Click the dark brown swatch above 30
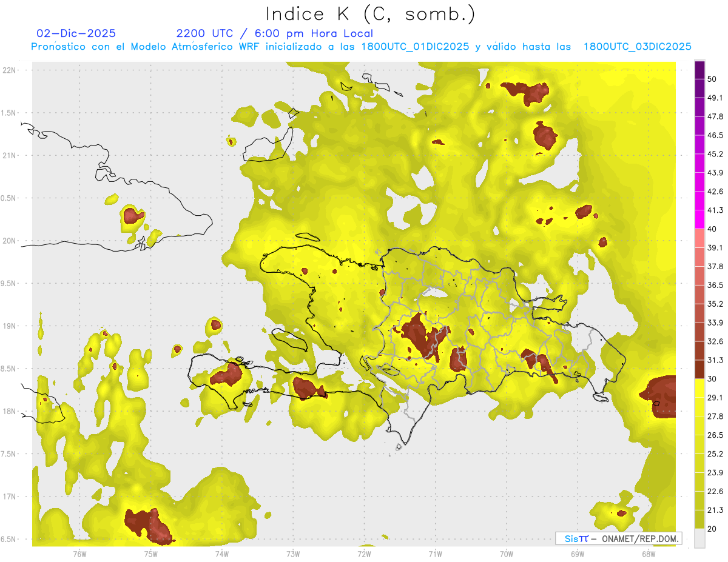The width and height of the screenshot is (728, 562). (700, 369)
